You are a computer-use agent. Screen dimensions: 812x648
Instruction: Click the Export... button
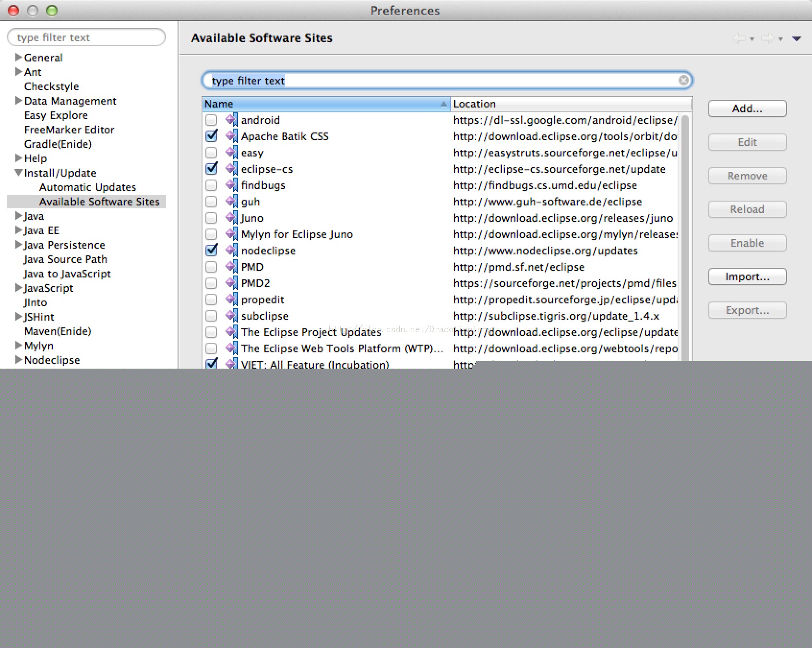pos(747,310)
